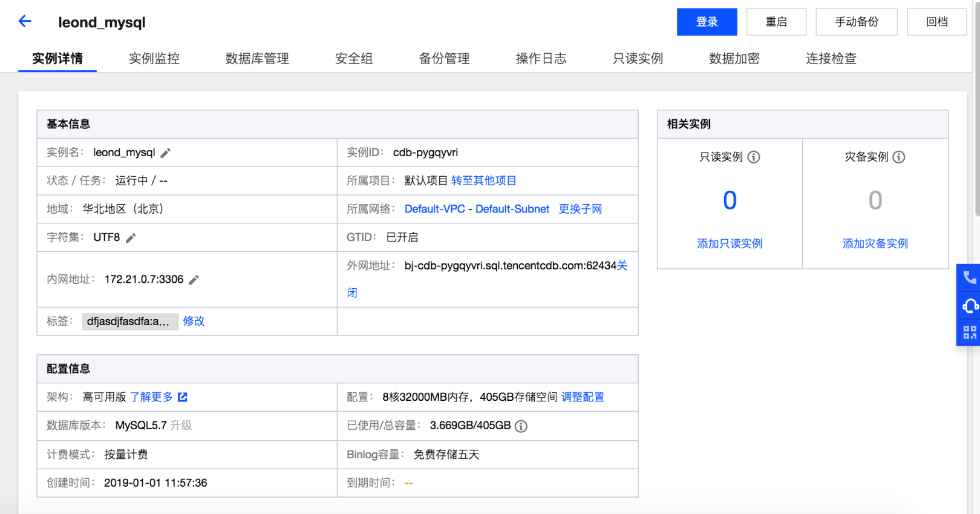This screenshot has width=980, height=514.
Task: Open the 实例监控 tab
Action: pyautogui.click(x=154, y=59)
